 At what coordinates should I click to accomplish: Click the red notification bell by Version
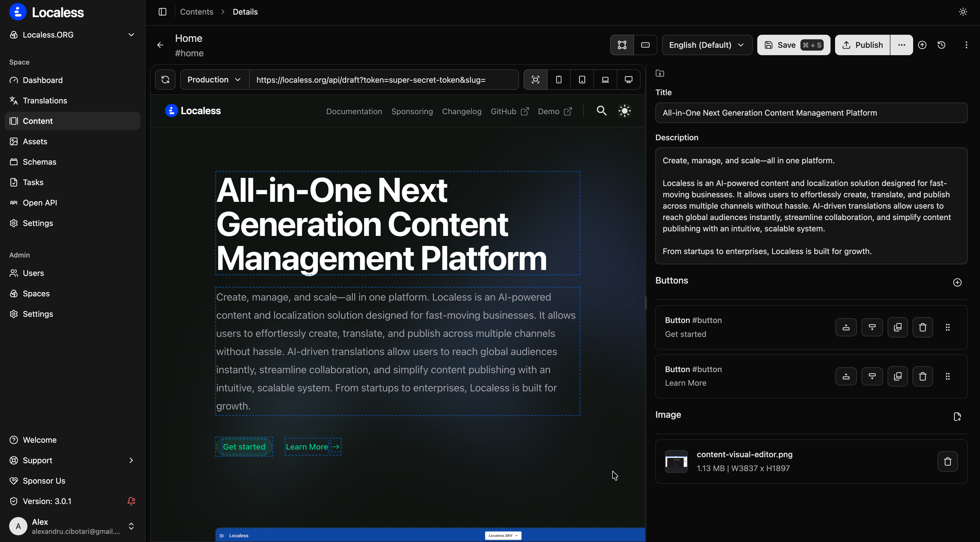tap(131, 501)
